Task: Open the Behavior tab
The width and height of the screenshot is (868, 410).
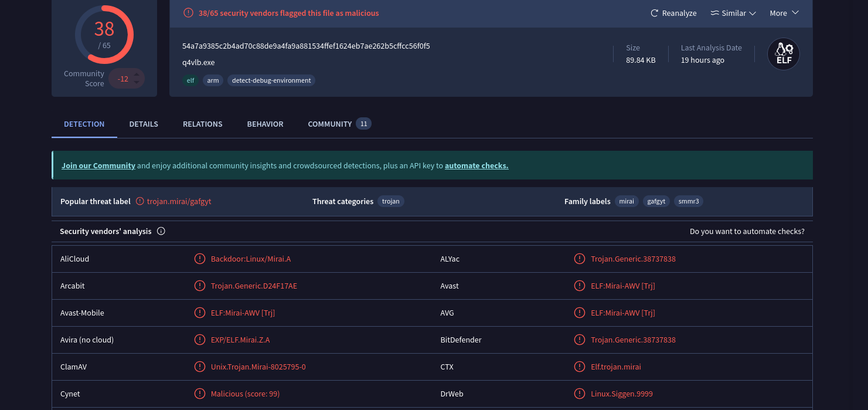Action: coord(265,124)
